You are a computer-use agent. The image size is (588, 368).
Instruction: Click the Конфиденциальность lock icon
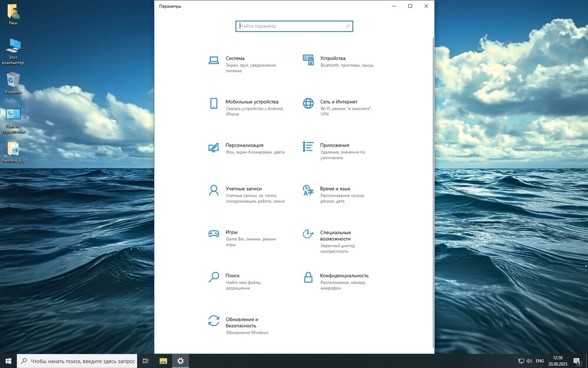(x=308, y=277)
